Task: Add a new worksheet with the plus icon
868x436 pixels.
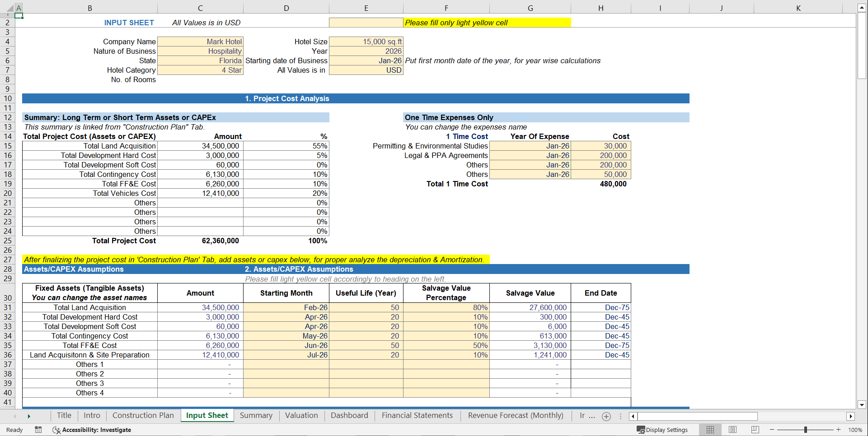Action: [x=606, y=416]
